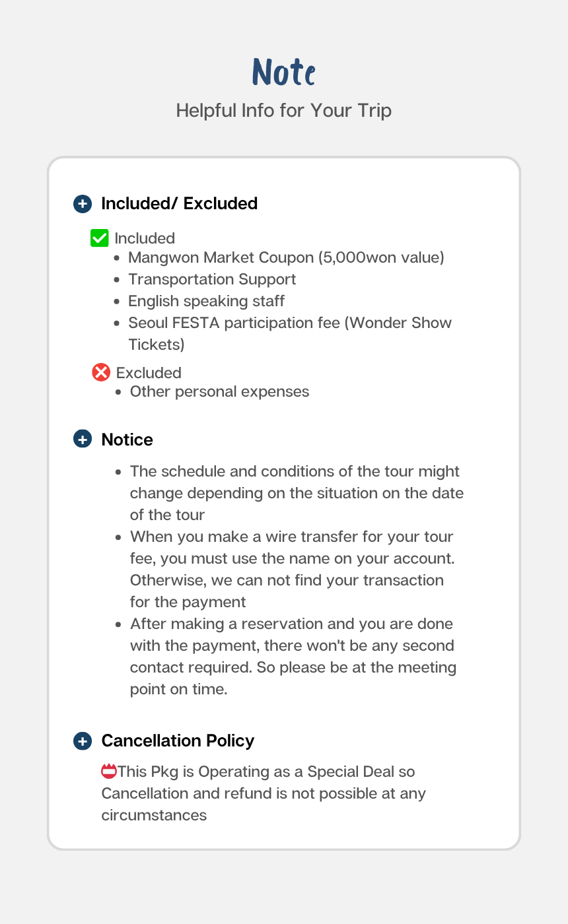Collapse the Notice section heading
This screenshot has height=924, width=568.
click(127, 440)
